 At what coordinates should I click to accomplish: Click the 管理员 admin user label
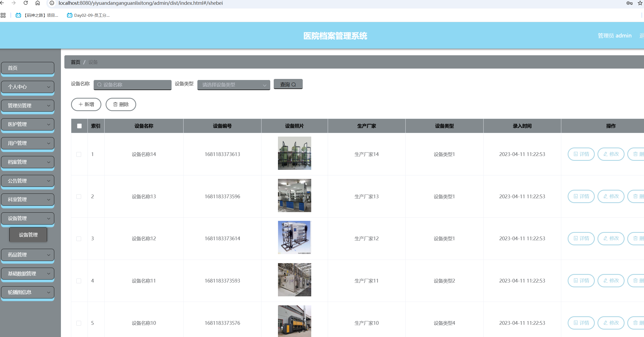(x=614, y=36)
